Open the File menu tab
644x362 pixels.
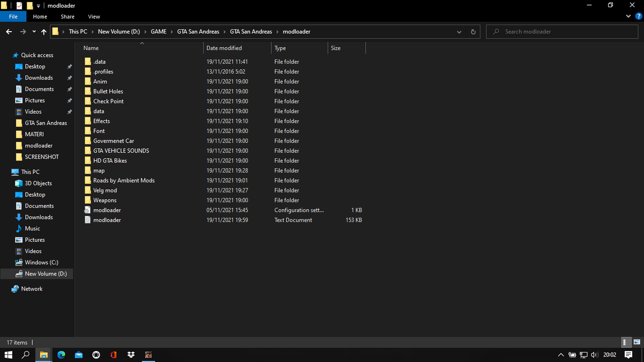pyautogui.click(x=13, y=17)
